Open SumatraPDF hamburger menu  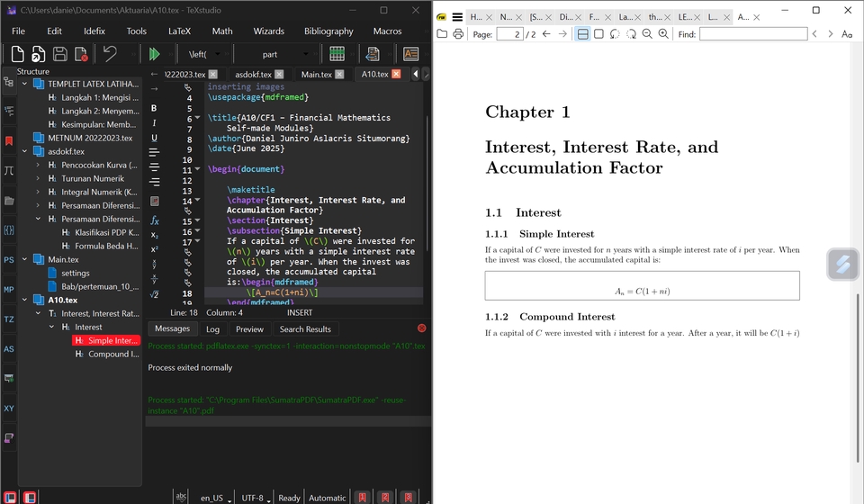pos(457,17)
